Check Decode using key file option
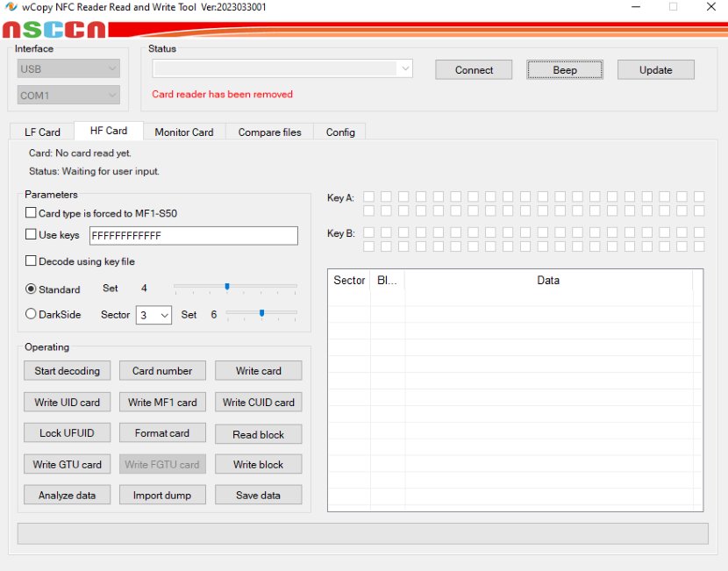 (x=32, y=261)
